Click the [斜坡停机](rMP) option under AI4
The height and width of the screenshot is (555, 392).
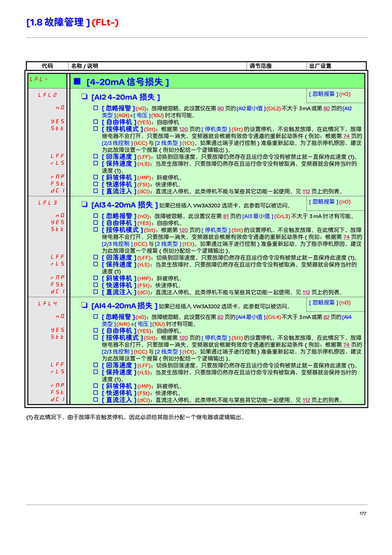[x=126, y=386]
